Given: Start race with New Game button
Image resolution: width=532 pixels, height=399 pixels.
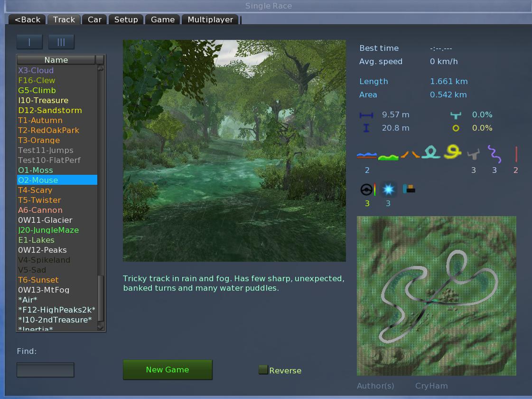Looking at the screenshot, I should pyautogui.click(x=168, y=370).
